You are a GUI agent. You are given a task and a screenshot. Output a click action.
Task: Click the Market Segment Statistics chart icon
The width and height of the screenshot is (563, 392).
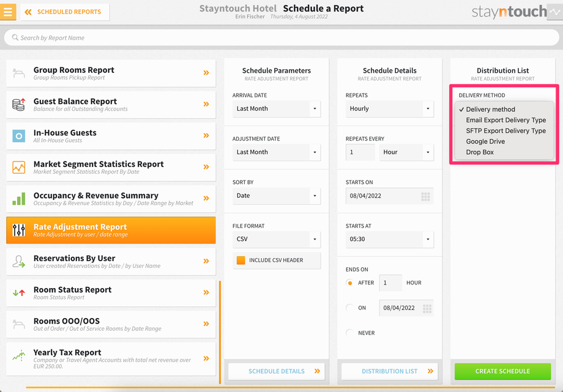pyautogui.click(x=19, y=168)
